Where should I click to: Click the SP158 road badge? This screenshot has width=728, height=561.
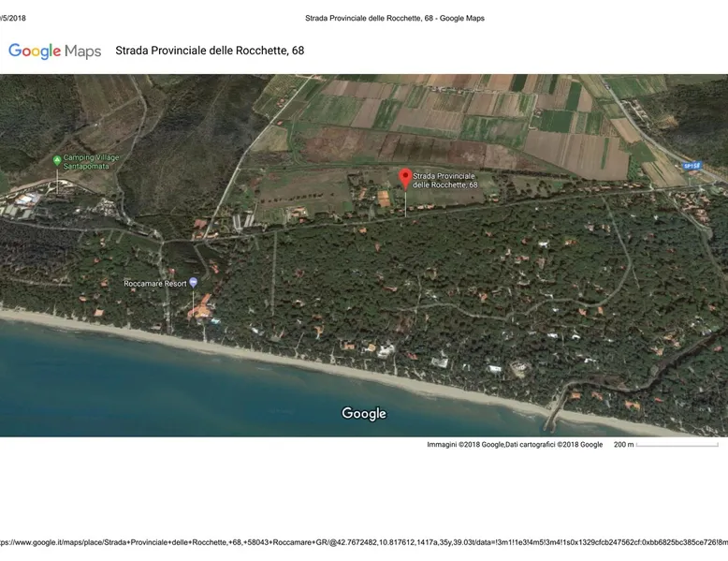[x=692, y=166]
